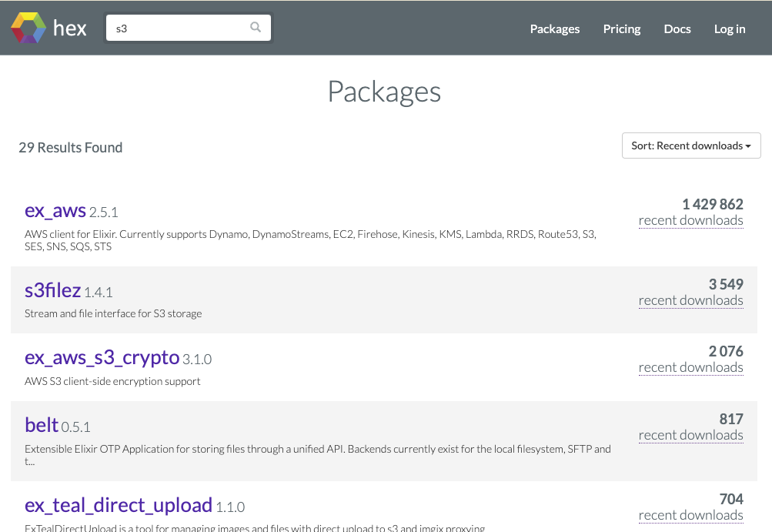772x532 pixels.
Task: Click the hex wordmark text
Action: pos(69,29)
